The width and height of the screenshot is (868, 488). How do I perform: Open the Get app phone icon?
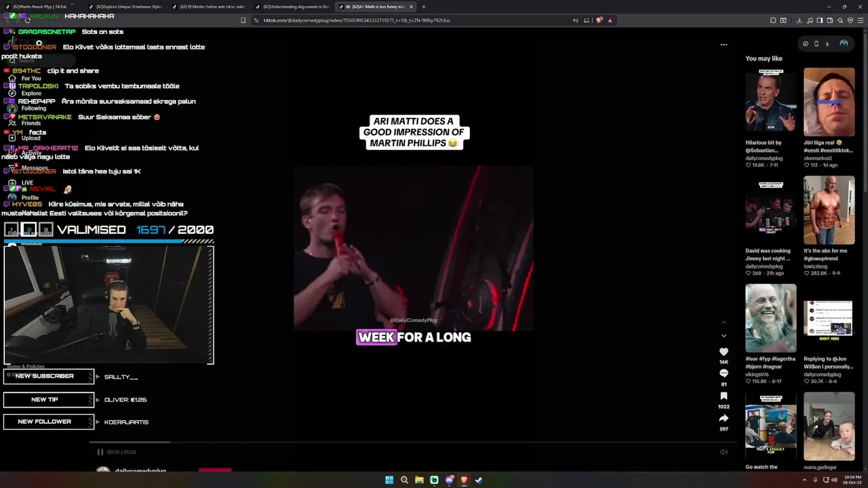[816, 43]
